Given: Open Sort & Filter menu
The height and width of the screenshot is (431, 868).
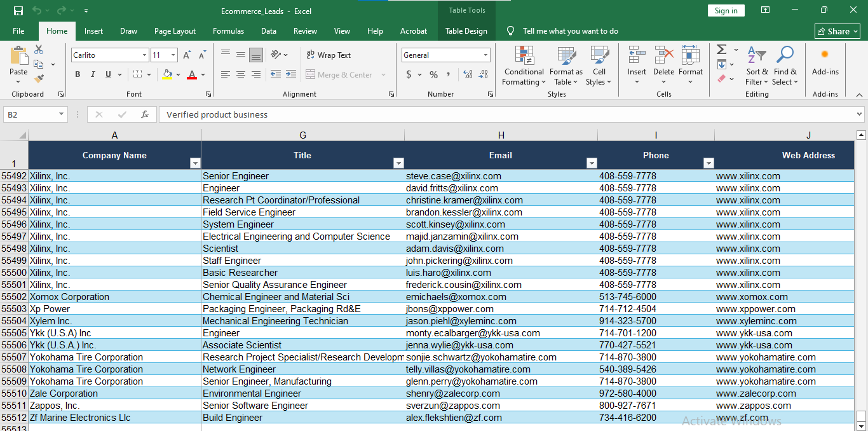Looking at the screenshot, I should 757,65.
